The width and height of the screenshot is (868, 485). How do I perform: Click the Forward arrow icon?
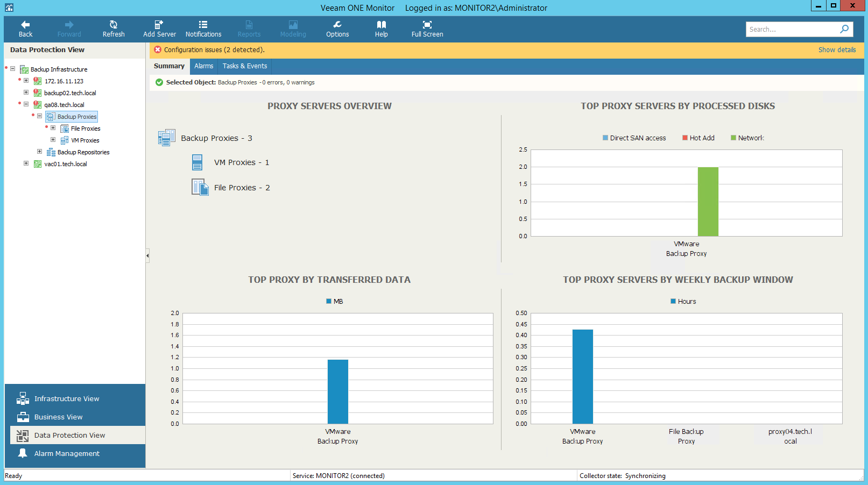69,25
